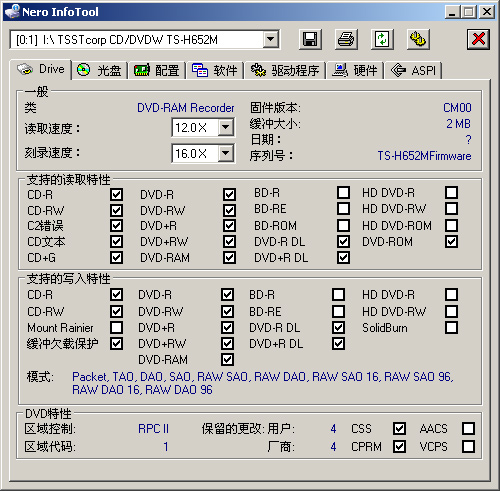Open settings via the yellow gears icon
This screenshot has height=491, width=500.
418,40
